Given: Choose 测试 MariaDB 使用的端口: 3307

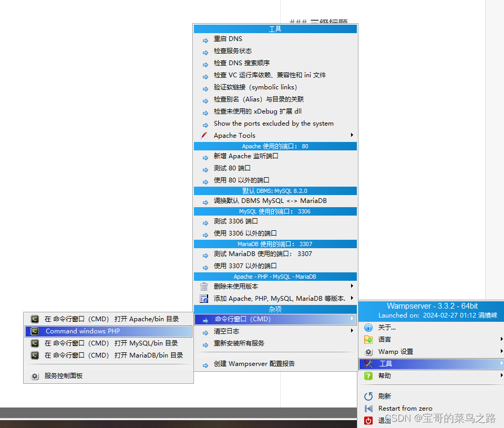Looking at the screenshot, I should tap(275, 254).
